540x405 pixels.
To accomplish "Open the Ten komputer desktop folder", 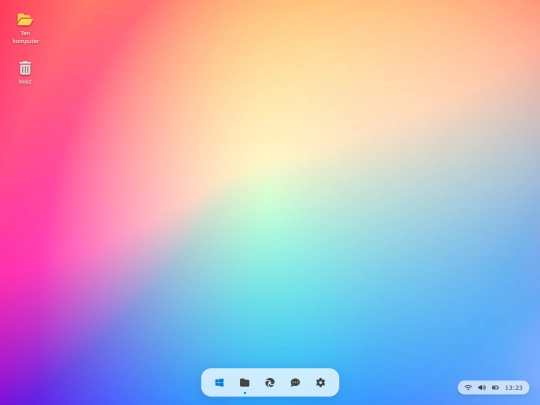I will tap(25, 29).
